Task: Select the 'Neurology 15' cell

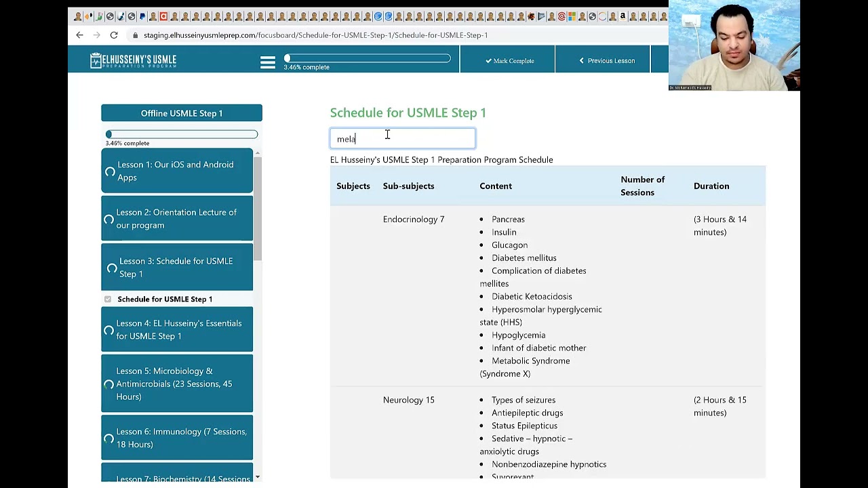Action: (x=408, y=400)
